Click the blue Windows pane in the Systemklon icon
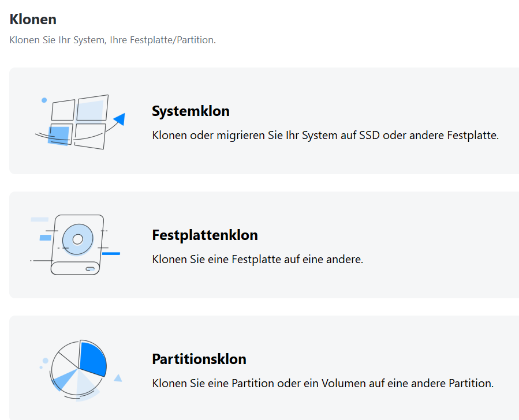Screen dimensions: 519x420 (x=59, y=134)
